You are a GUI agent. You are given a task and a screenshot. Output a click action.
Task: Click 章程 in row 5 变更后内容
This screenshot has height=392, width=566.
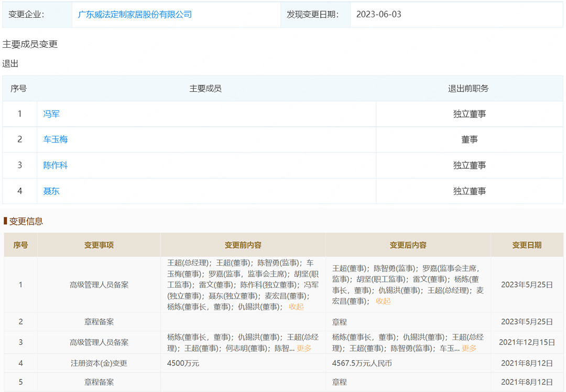tap(339, 382)
